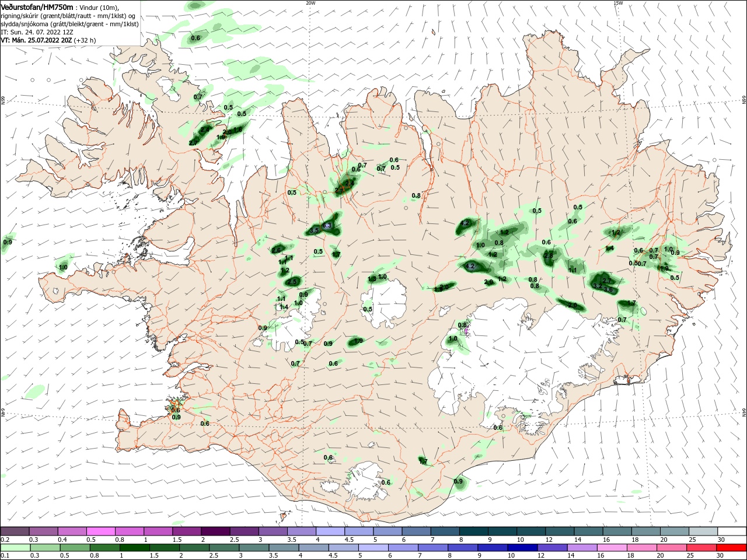The height and width of the screenshot is (560, 747).
Task: Click the 3.6 precipitation value in the east
Action: pyautogui.click(x=608, y=289)
